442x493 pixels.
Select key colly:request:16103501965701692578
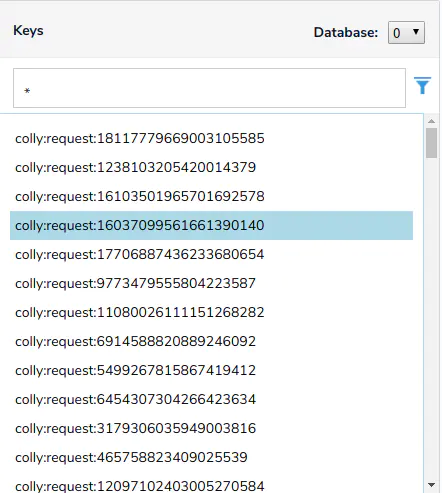coord(211,196)
